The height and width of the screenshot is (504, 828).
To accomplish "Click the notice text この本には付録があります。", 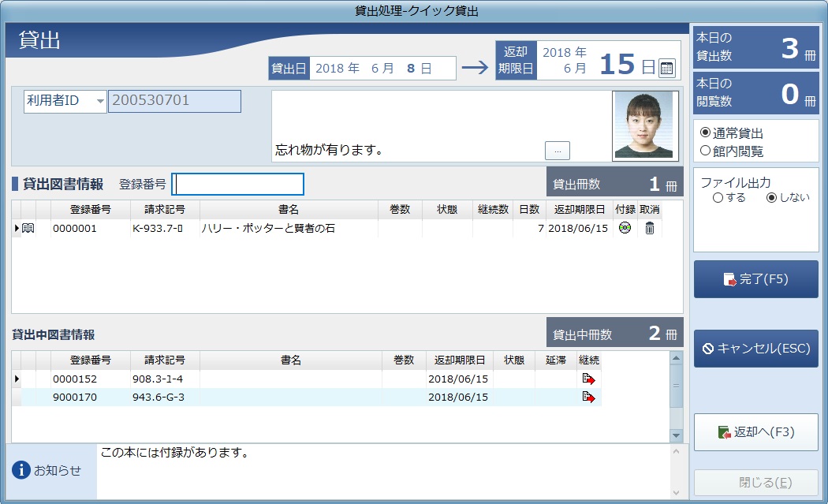I will 174,453.
